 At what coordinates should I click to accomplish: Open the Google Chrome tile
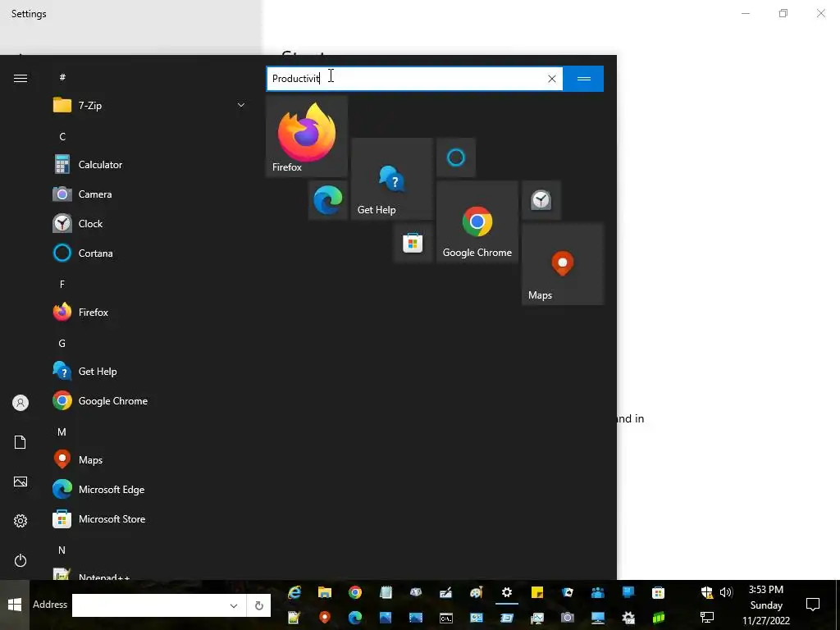[477, 221]
